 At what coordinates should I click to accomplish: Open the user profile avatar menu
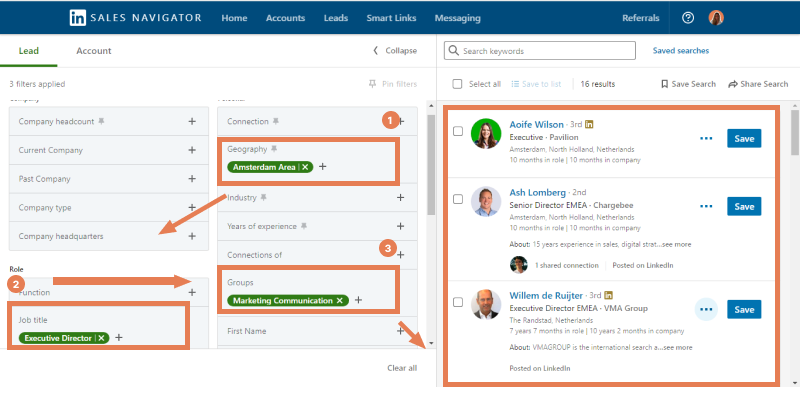coord(716,18)
